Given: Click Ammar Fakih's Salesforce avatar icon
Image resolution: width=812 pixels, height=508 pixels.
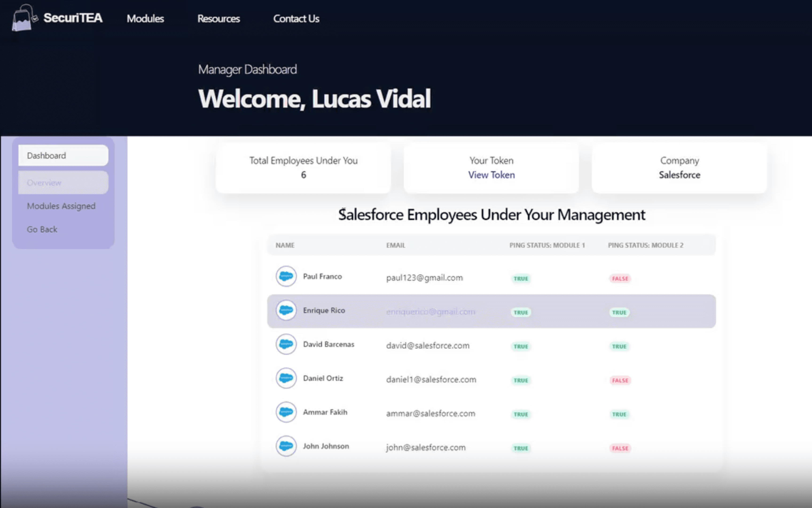Looking at the screenshot, I should tap(286, 412).
